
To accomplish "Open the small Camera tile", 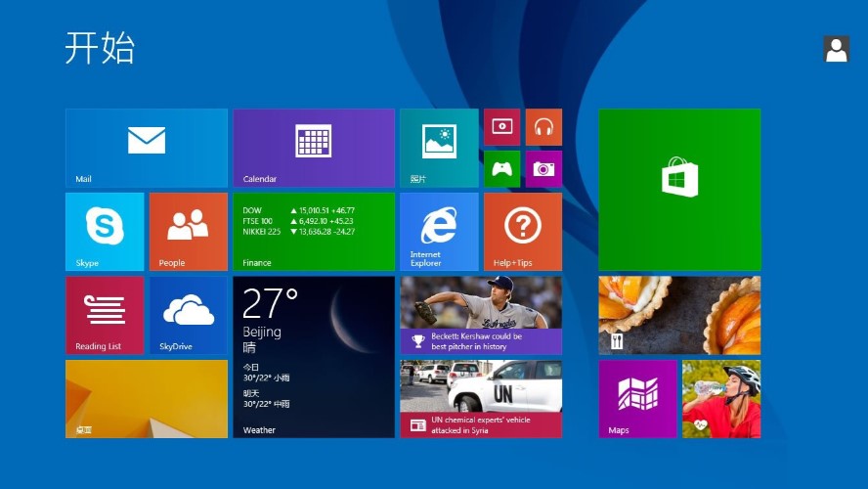I will 543,168.
